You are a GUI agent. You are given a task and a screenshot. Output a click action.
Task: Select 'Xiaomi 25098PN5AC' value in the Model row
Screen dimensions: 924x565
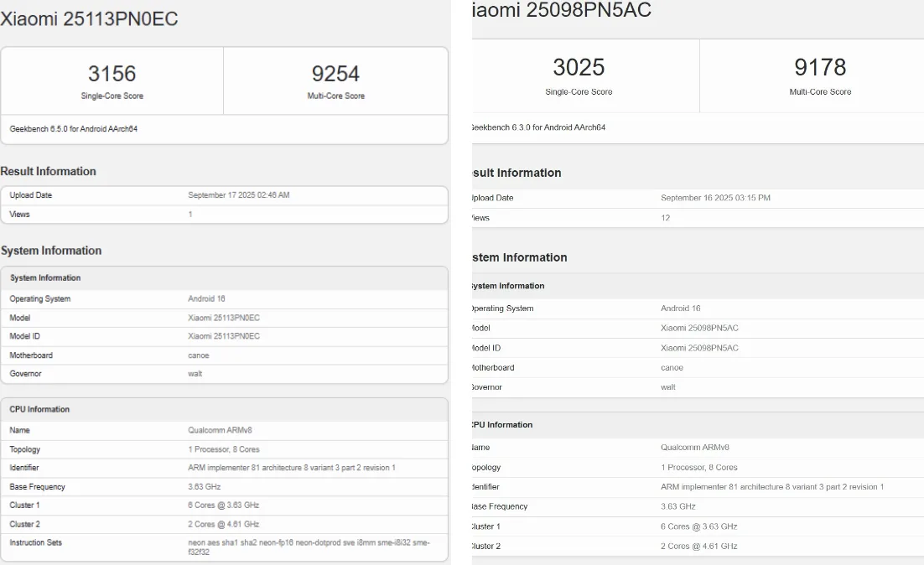point(699,328)
